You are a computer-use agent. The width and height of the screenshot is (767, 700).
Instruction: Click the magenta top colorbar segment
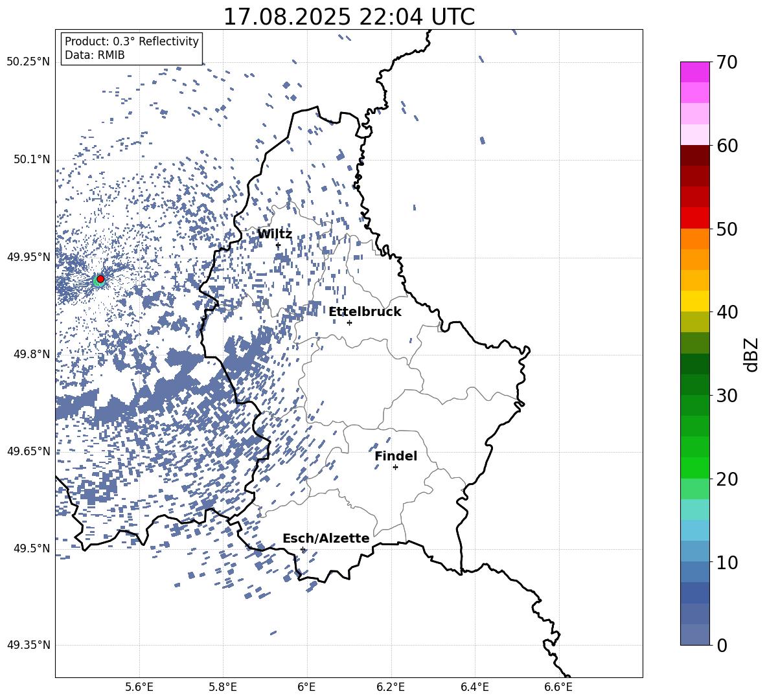[695, 72]
